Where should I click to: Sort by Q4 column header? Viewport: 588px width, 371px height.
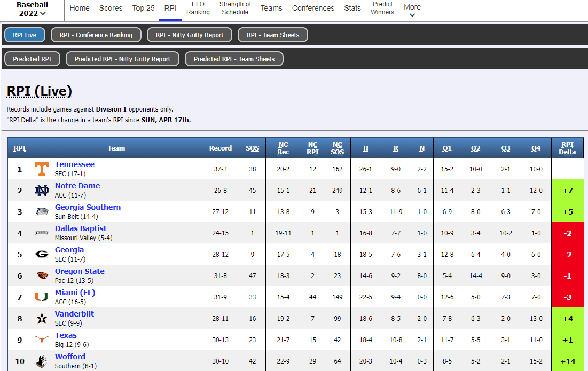536,148
